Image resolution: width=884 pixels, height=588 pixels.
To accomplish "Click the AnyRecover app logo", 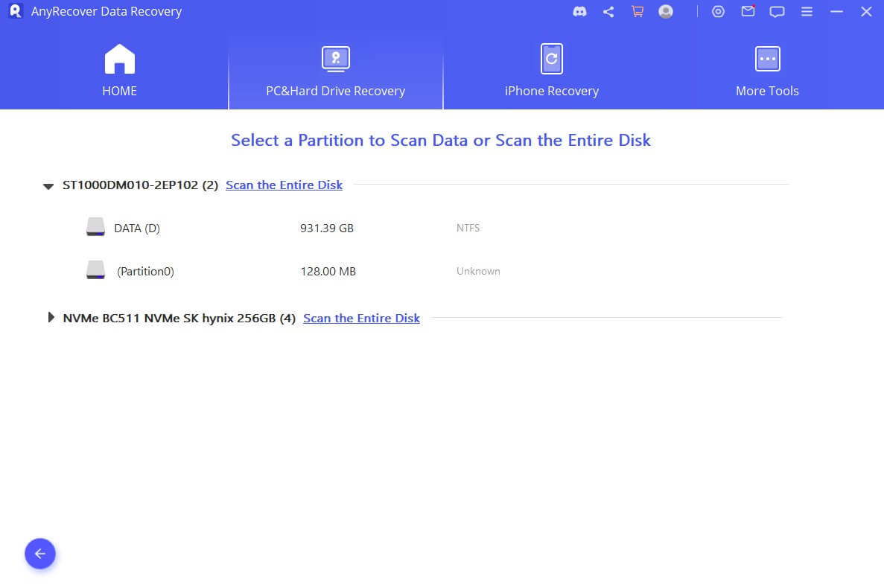I will pyautogui.click(x=15, y=12).
